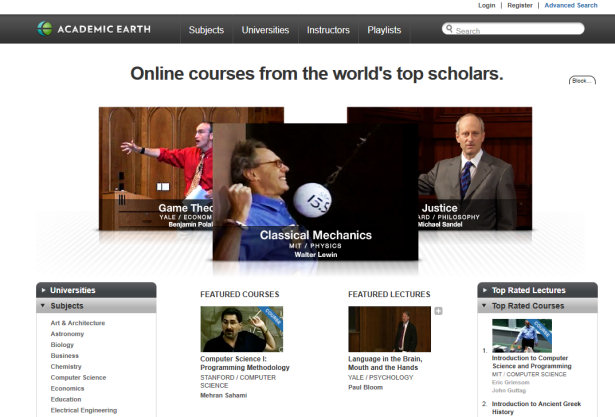
Task: Focus the Search input field
Action: (519, 29)
